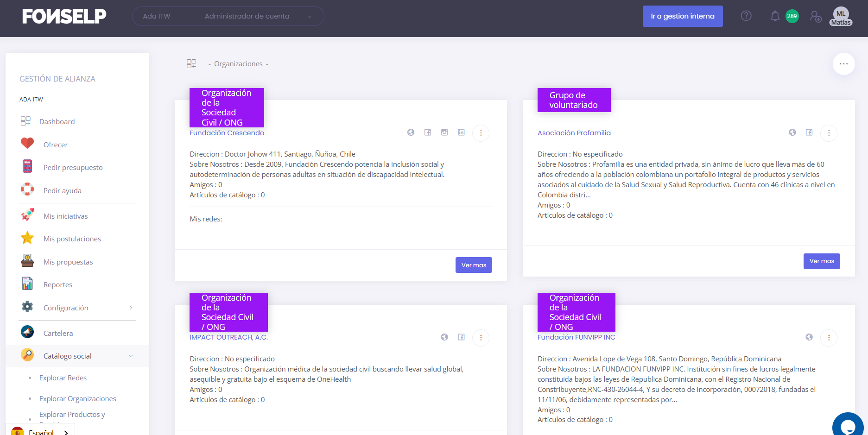The height and width of the screenshot is (435, 868).
Task: Open Fundación Crescendo's website globe icon
Action: [411, 132]
